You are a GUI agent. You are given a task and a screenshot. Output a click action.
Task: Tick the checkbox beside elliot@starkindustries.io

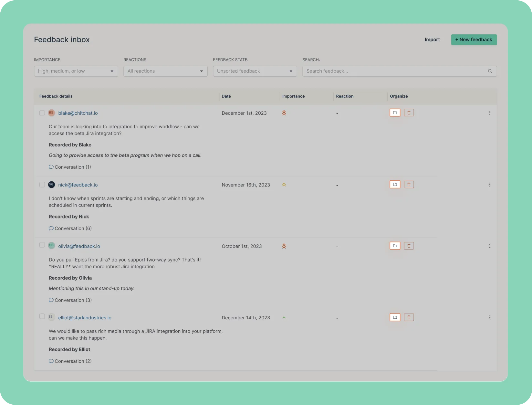[x=42, y=316]
